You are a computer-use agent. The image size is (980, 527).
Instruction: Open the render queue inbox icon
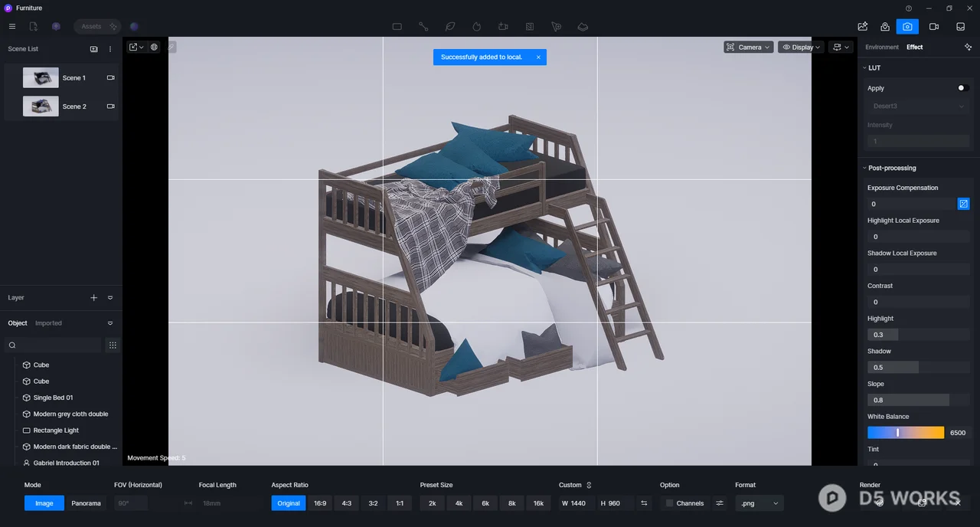click(960, 26)
